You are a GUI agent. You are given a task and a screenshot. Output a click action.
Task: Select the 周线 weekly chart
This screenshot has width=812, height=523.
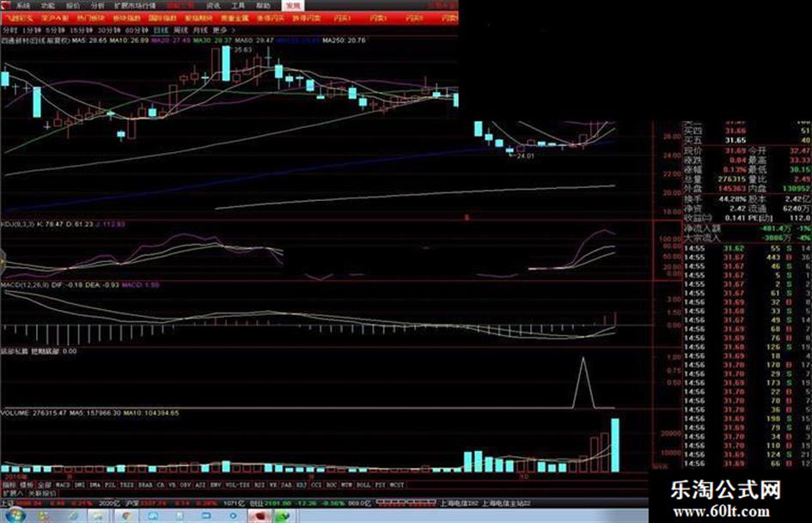click(x=180, y=31)
